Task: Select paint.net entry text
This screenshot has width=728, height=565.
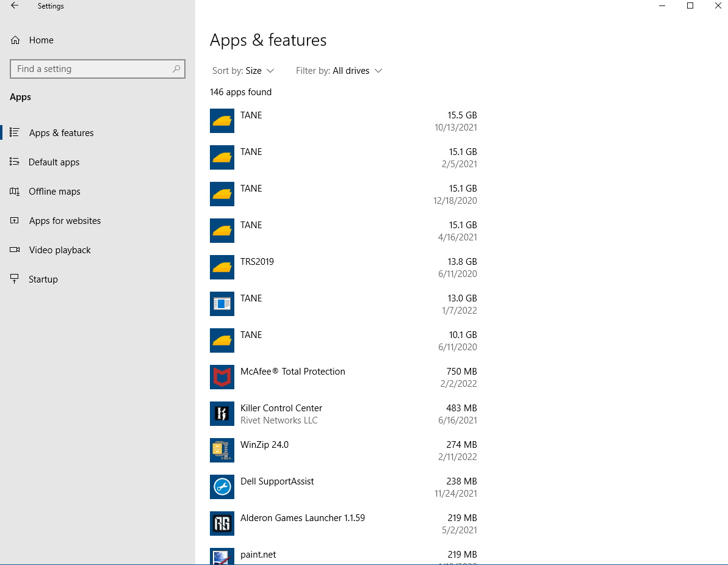Action: coord(258,555)
